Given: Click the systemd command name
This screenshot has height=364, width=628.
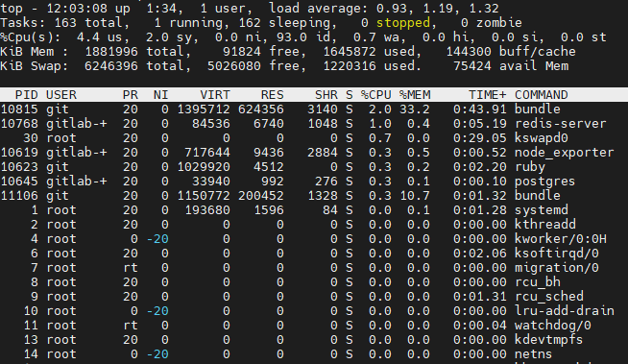Looking at the screenshot, I should pos(542,210).
